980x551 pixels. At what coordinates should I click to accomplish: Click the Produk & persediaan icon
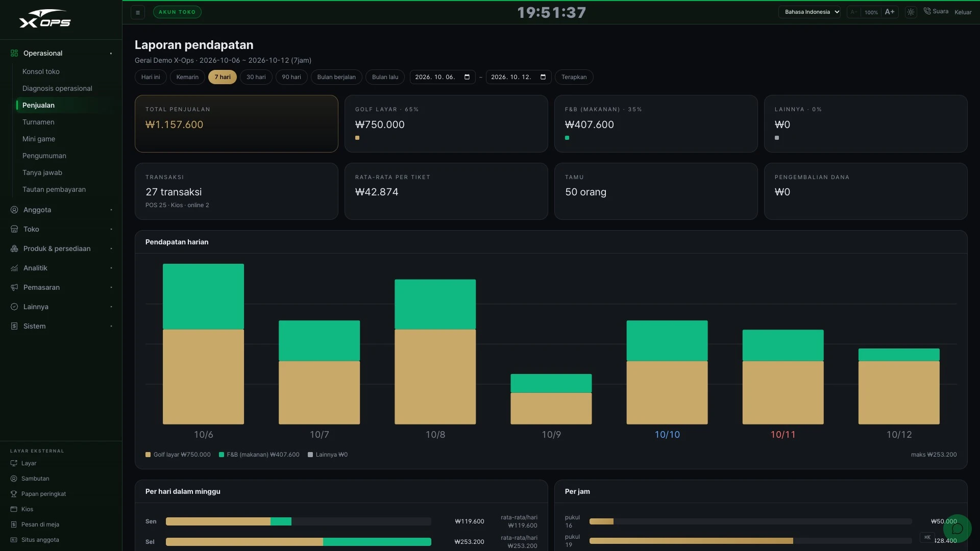click(x=14, y=248)
